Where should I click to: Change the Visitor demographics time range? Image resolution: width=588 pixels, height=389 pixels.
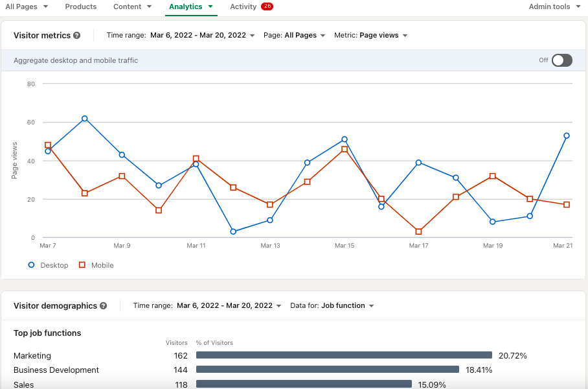[229, 305]
